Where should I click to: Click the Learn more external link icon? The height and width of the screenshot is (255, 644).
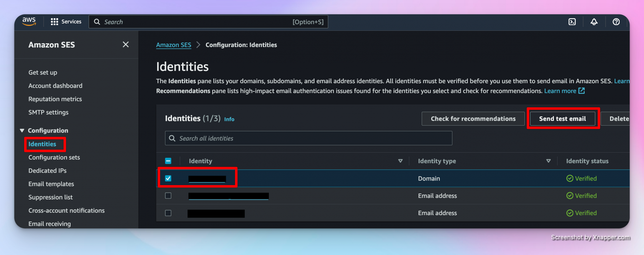tap(581, 91)
